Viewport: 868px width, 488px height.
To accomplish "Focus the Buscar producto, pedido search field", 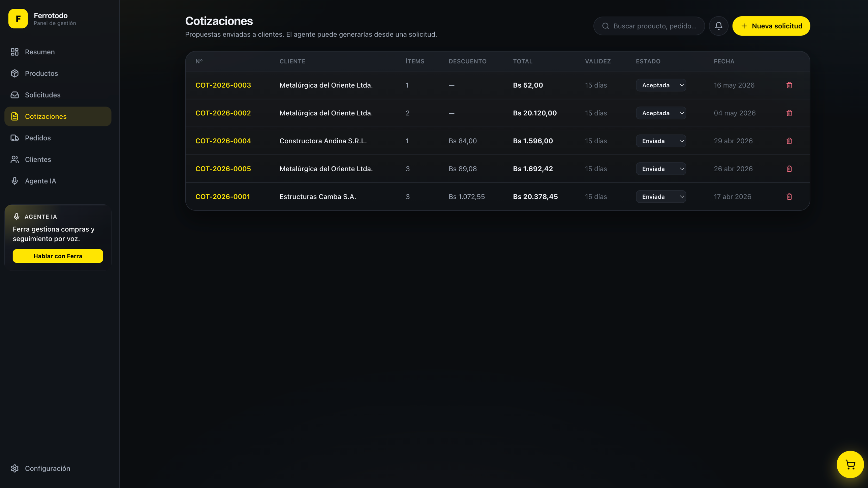I will [x=649, y=26].
